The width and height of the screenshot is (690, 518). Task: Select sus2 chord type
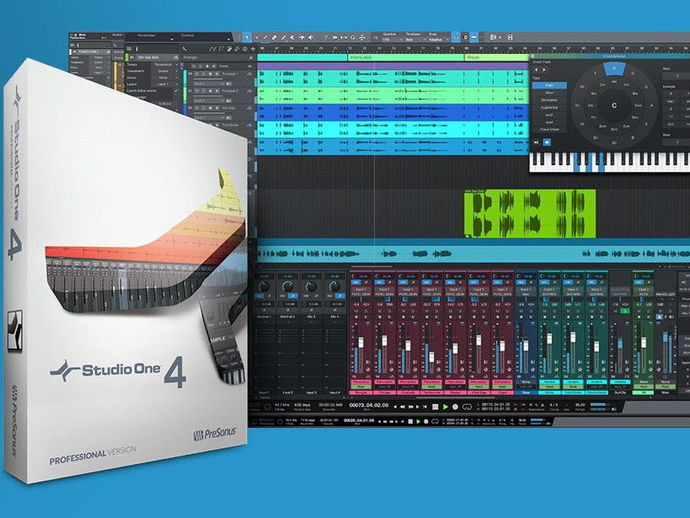[x=550, y=115]
